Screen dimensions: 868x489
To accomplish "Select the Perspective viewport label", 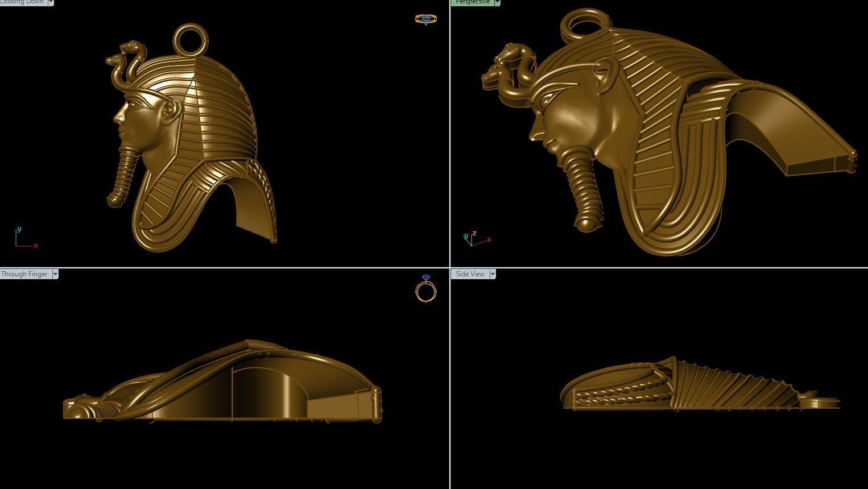I will (472, 2).
